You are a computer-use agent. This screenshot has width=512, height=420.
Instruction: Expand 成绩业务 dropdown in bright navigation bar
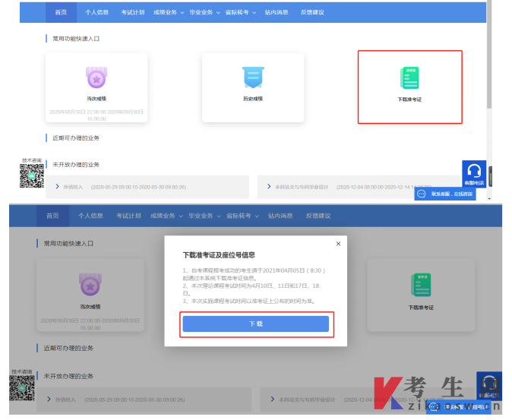point(169,12)
